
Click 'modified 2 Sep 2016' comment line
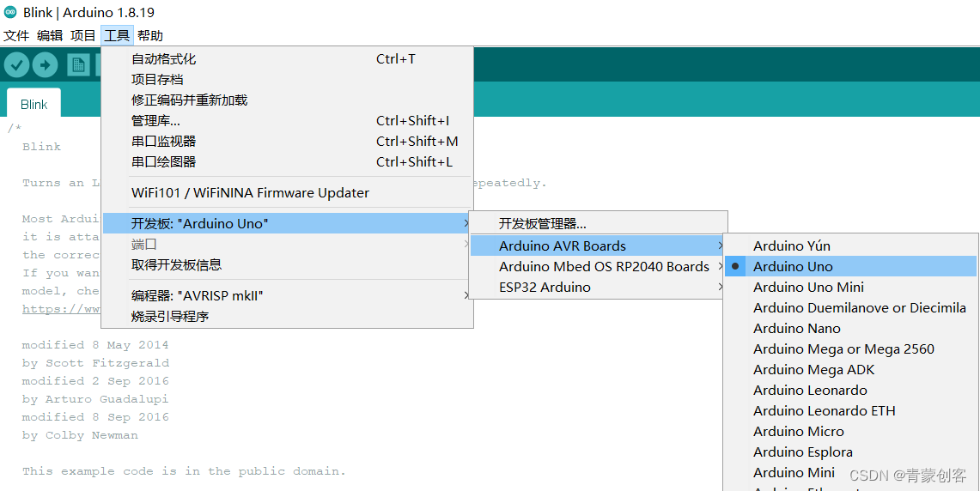(95, 380)
